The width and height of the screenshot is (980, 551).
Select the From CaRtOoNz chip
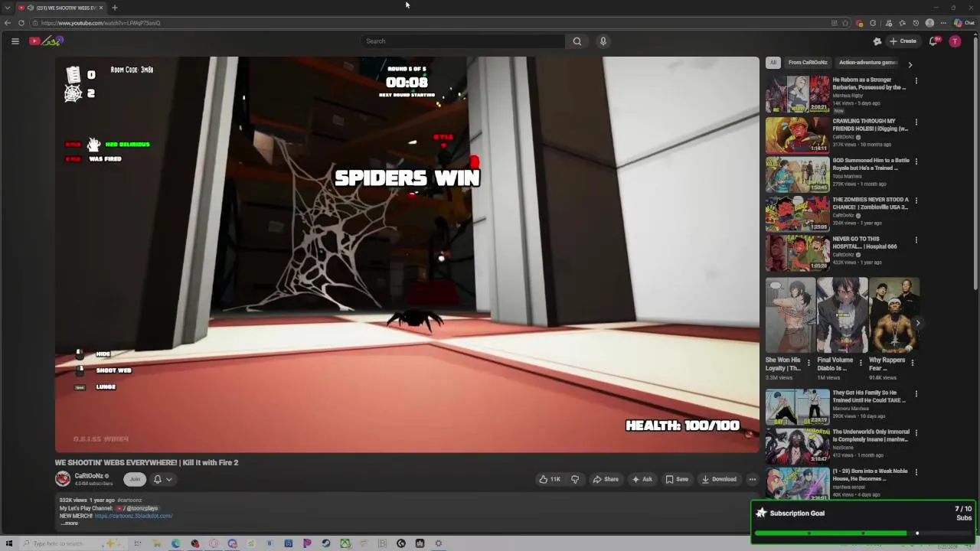pyautogui.click(x=808, y=63)
